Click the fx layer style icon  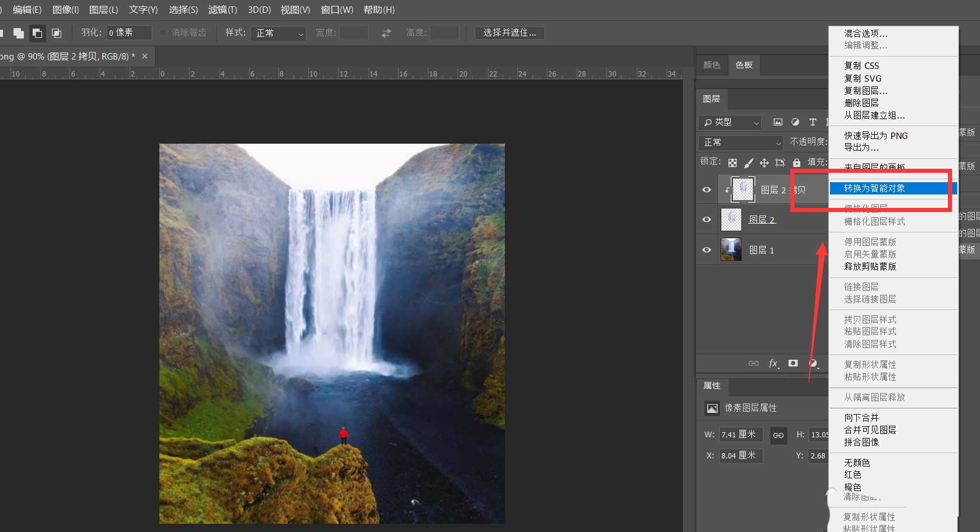pos(773,363)
